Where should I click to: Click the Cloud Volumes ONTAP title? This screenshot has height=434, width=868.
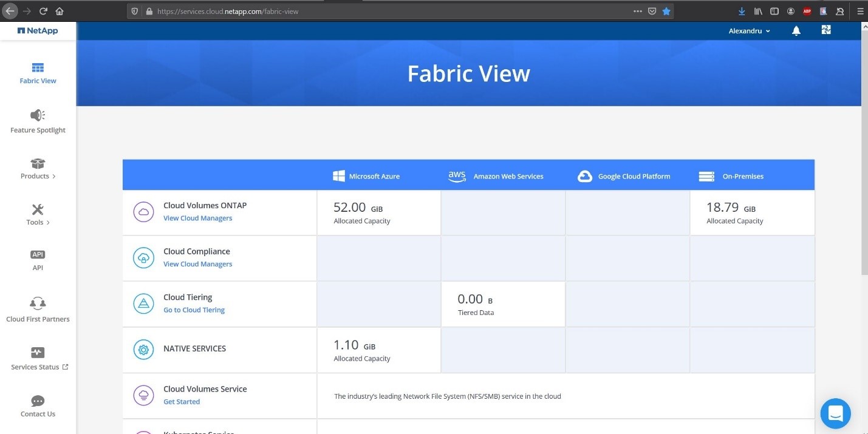pyautogui.click(x=205, y=205)
